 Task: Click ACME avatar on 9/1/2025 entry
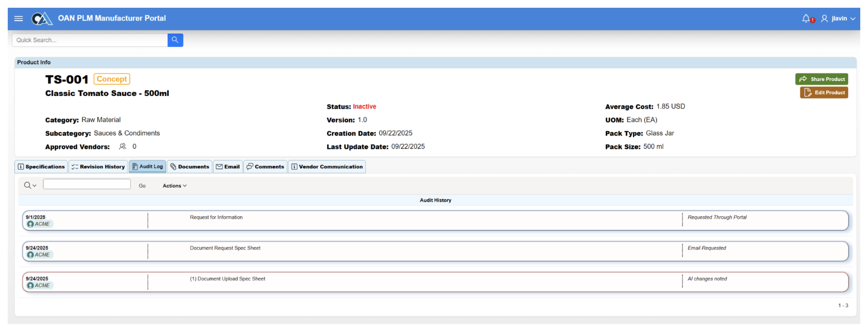tap(30, 224)
